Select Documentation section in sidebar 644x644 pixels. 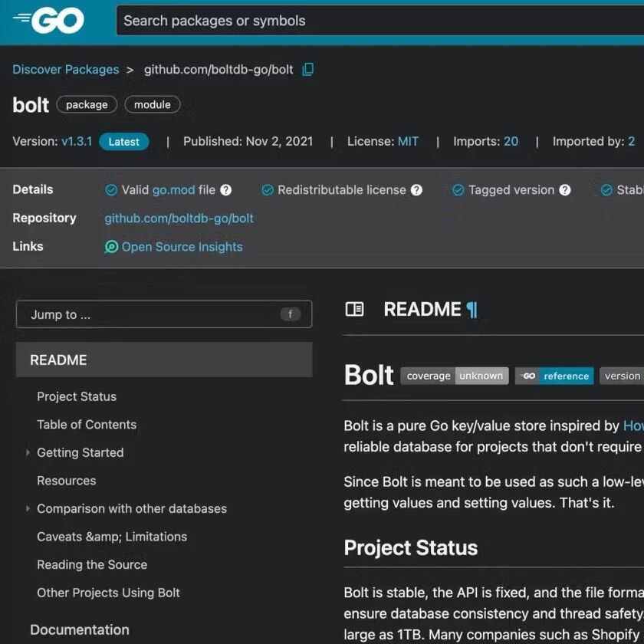[x=79, y=629]
